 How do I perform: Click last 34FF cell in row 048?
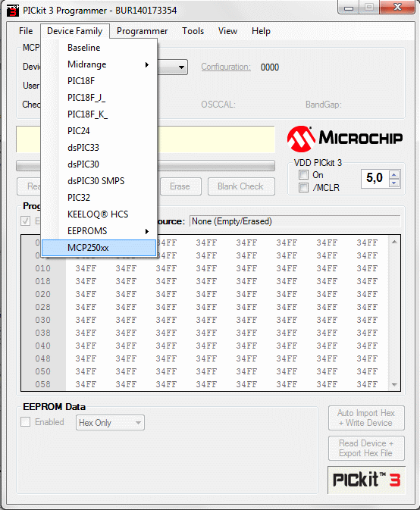point(367,358)
